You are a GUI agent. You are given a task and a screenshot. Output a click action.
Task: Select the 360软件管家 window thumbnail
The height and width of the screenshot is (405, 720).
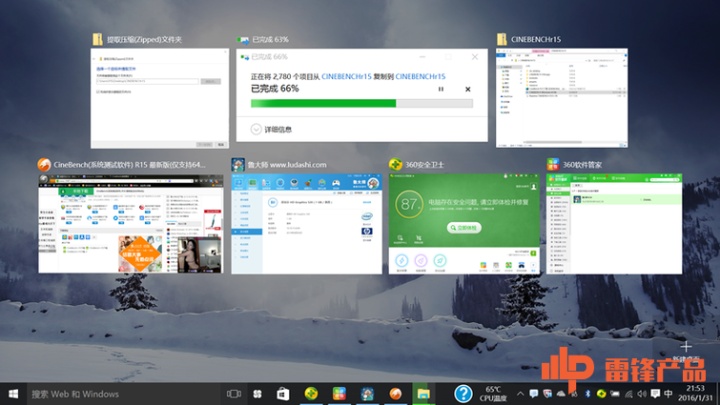tap(614, 224)
